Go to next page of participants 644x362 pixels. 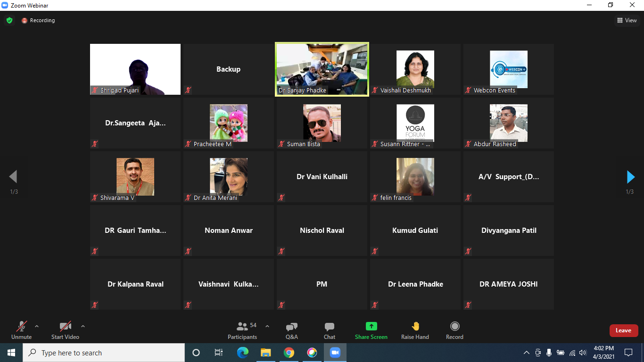tap(630, 177)
